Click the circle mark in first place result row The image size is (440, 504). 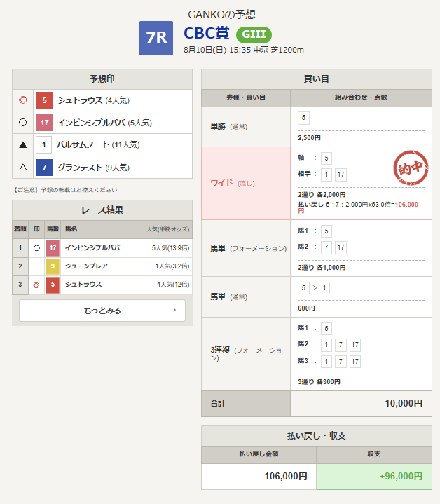click(36, 248)
